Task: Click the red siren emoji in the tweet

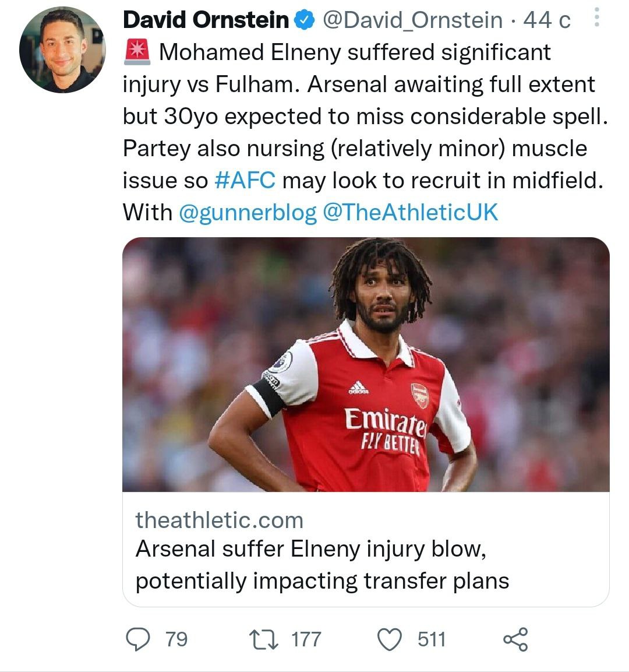Action: [137, 52]
